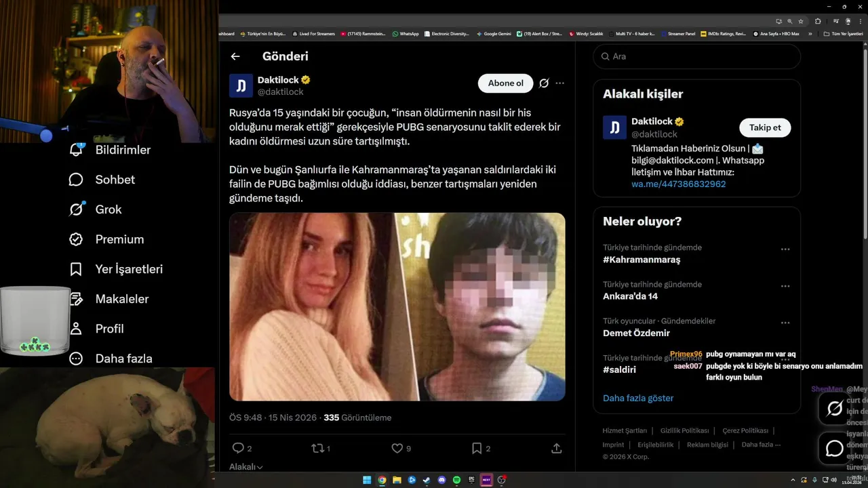Open Grok from the sidebar menu

point(95,209)
